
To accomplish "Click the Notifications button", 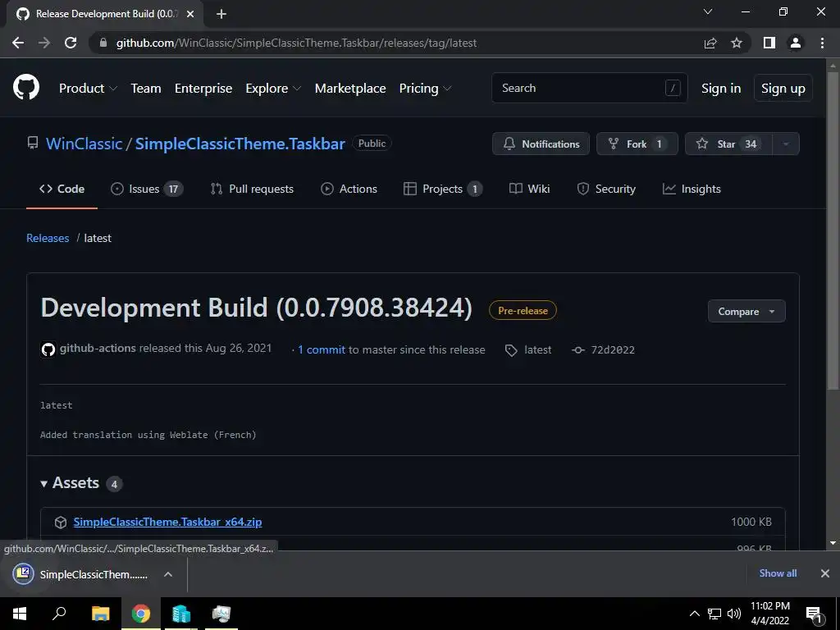I will point(541,144).
